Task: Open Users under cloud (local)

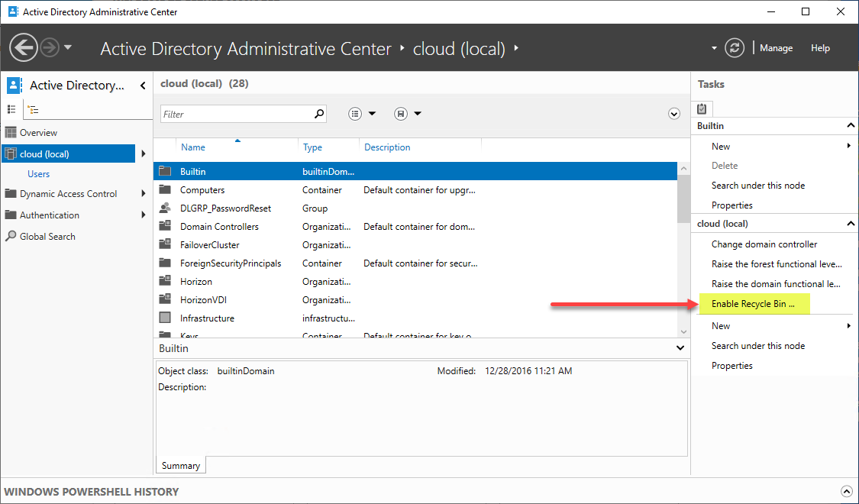Action: tap(39, 173)
